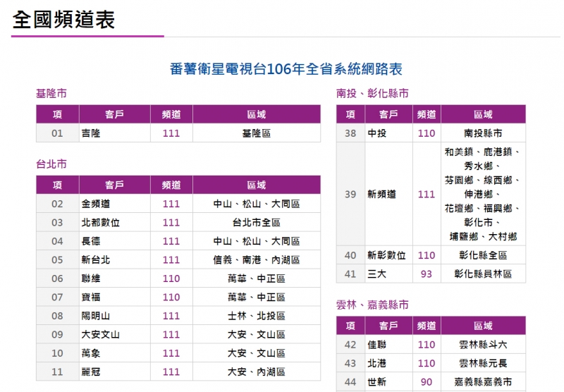
Task: Click the area cell 嘉義縣嘉義市
Action: click(x=483, y=382)
